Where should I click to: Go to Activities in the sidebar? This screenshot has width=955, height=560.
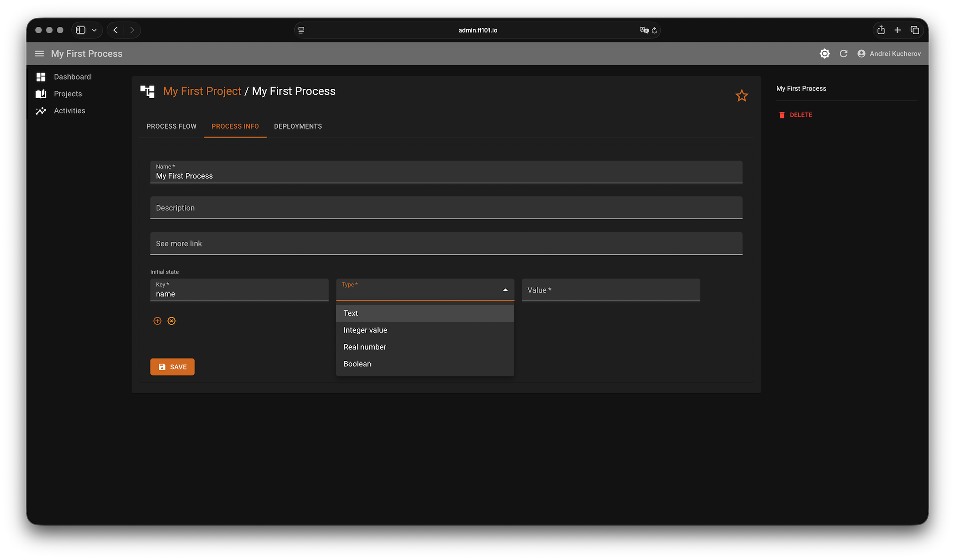69,110
